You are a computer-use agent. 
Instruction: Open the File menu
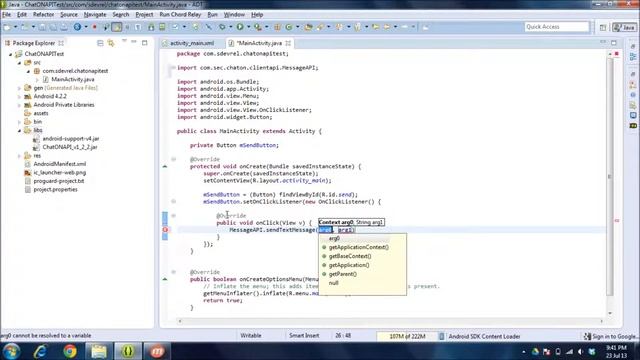click(7, 15)
